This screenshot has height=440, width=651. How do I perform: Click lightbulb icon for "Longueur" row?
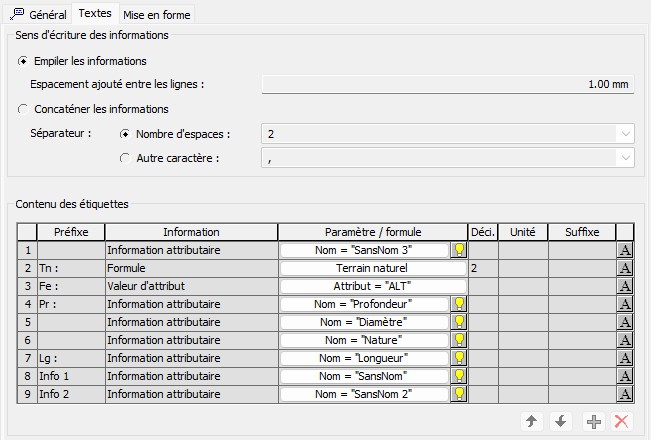(459, 358)
